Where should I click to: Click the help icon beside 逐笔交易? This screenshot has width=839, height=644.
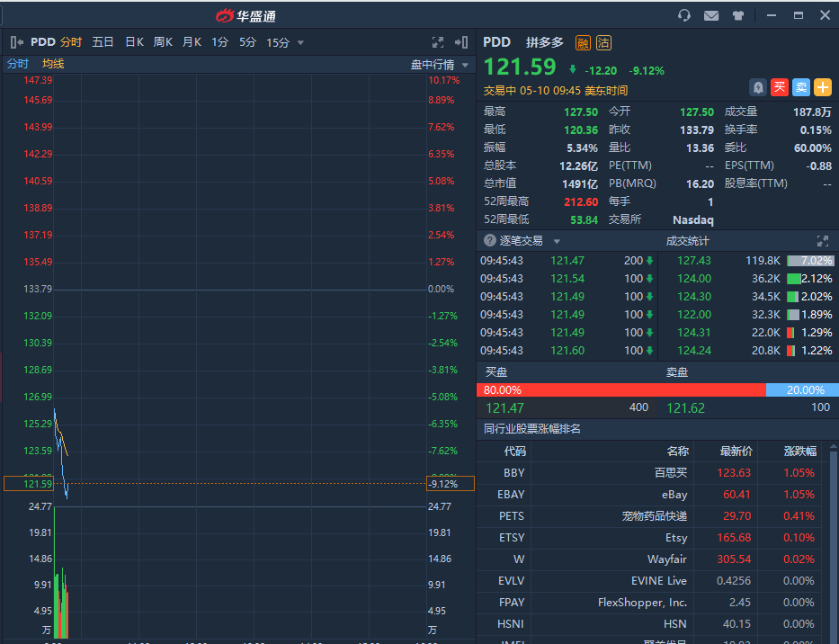(490, 241)
